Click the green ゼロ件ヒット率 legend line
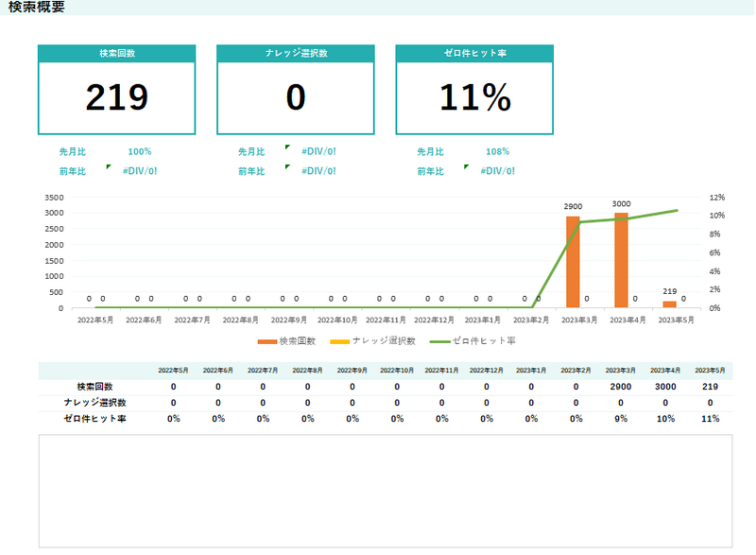This screenshot has height=555, width=756. tap(438, 340)
